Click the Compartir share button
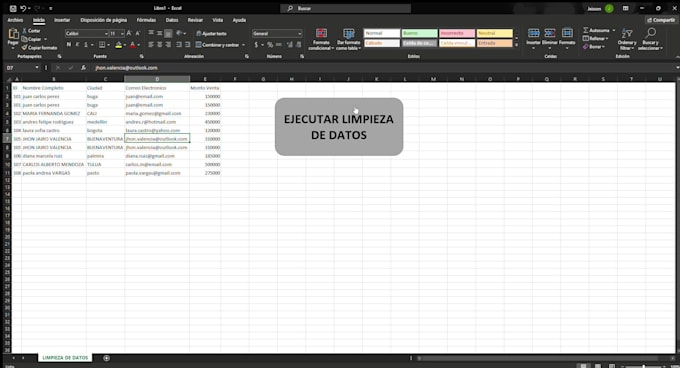The width and height of the screenshot is (680, 368). (661, 20)
